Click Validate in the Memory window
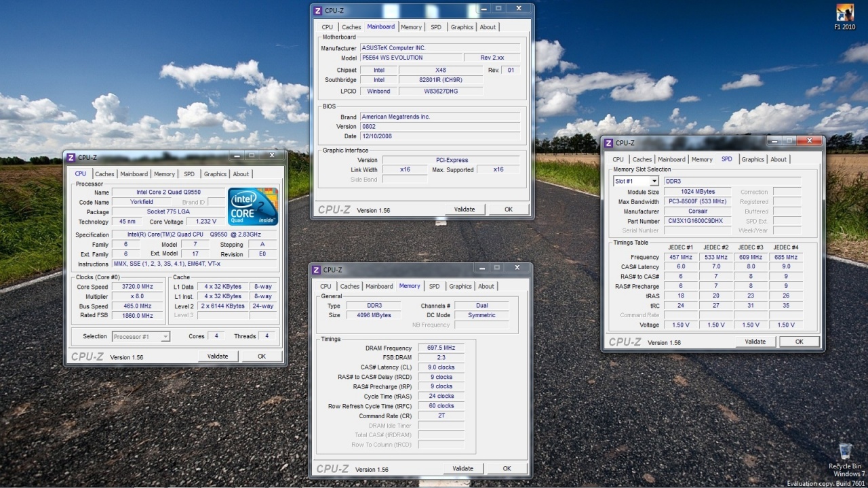The height and width of the screenshot is (488, 868). (463, 468)
